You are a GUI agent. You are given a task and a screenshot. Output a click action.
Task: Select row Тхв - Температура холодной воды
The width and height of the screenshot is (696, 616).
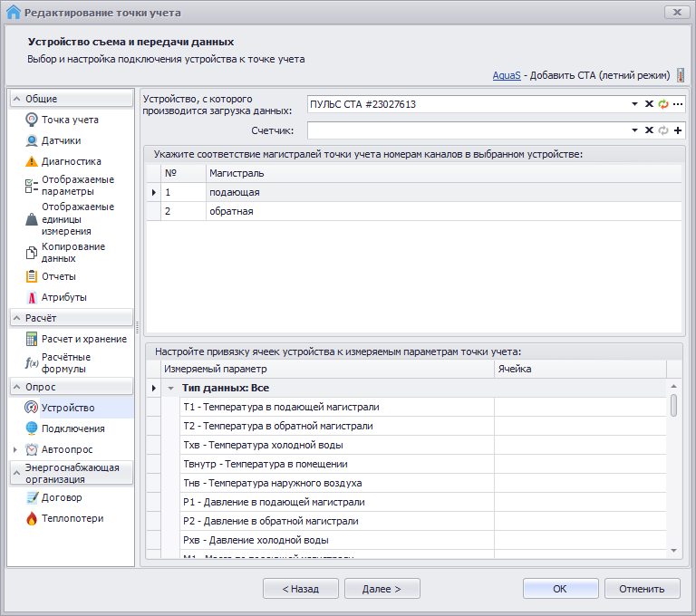(x=407, y=445)
